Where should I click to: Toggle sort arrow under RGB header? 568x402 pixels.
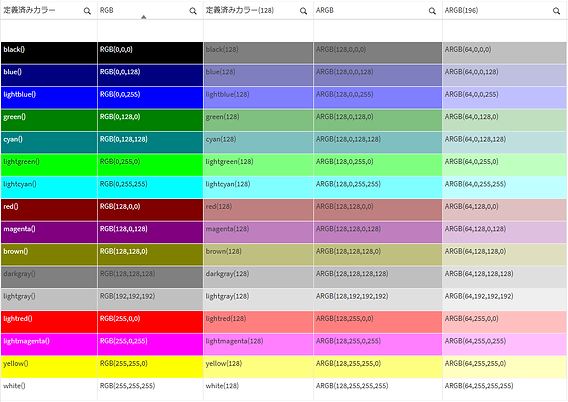pyautogui.click(x=144, y=17)
